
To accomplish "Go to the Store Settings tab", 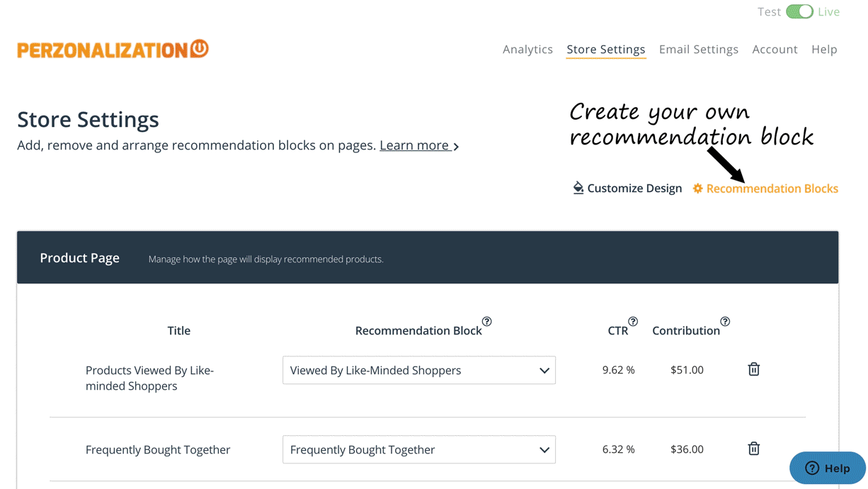I will click(x=606, y=49).
